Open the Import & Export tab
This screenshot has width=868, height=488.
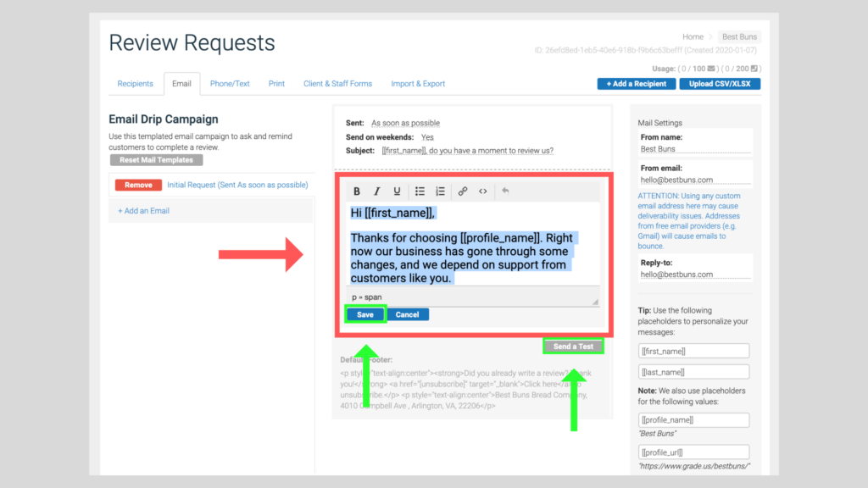pyautogui.click(x=418, y=84)
